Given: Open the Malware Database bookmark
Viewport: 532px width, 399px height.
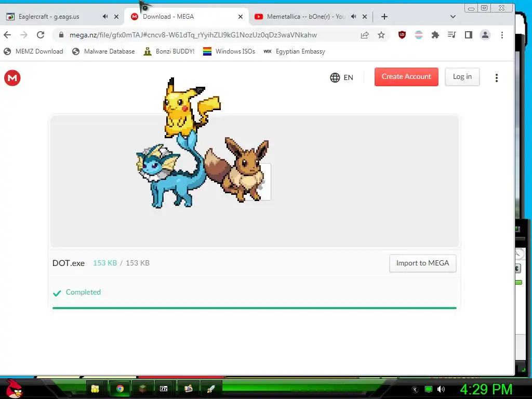Looking at the screenshot, I should 103,51.
